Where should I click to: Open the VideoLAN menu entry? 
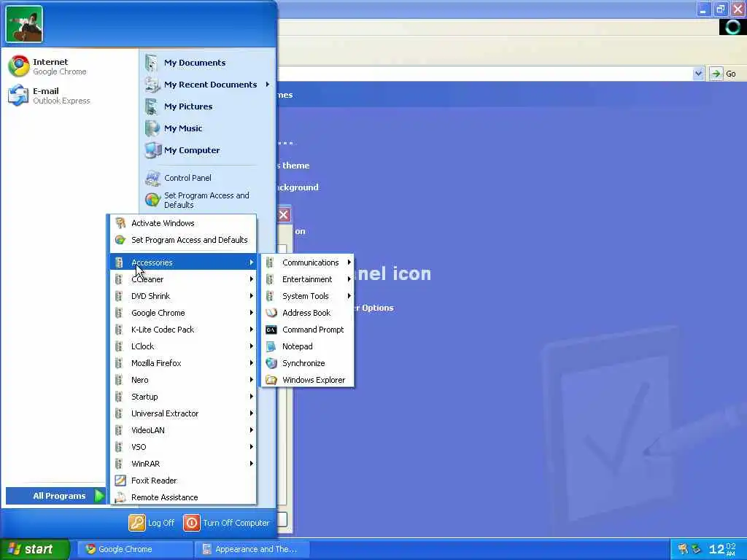[x=183, y=430]
